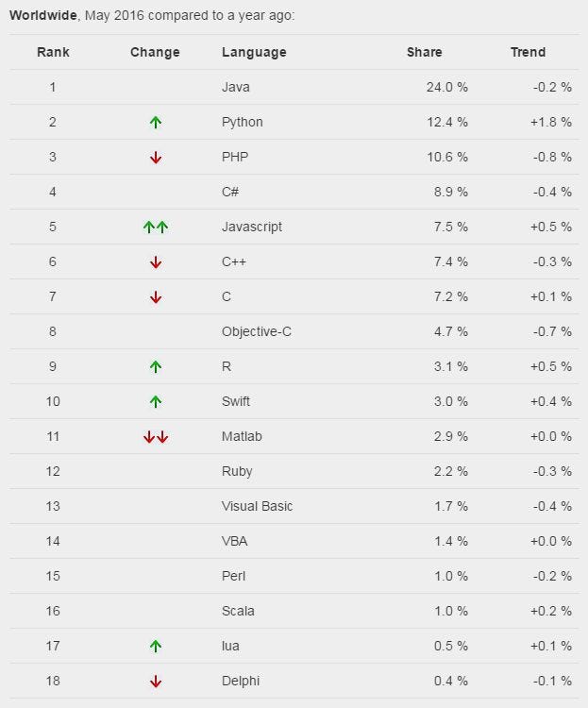Click the double red arrows beside Matlab
Screen dimensions: 588x708
pyautogui.click(x=156, y=437)
